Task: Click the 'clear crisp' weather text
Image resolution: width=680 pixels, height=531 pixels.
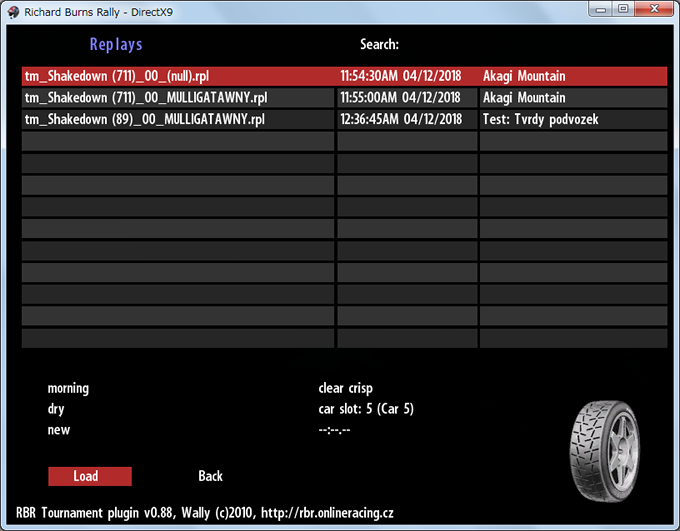Action: 346,388
